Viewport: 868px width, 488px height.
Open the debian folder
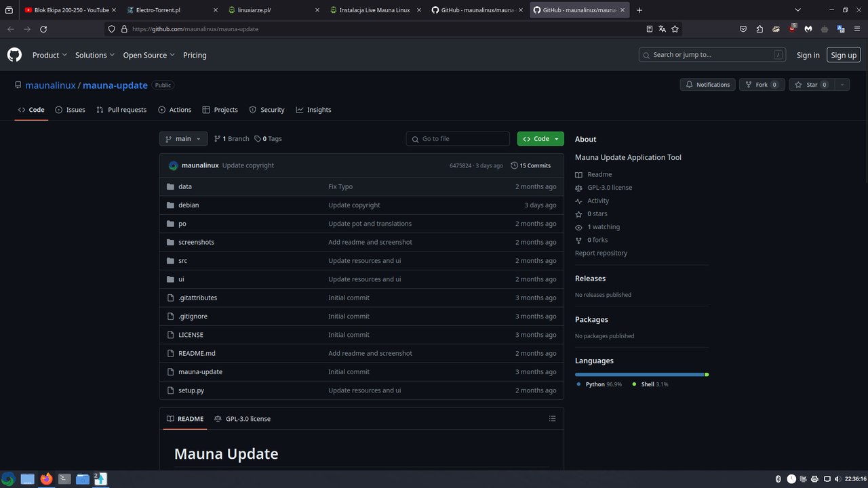[189, 205]
